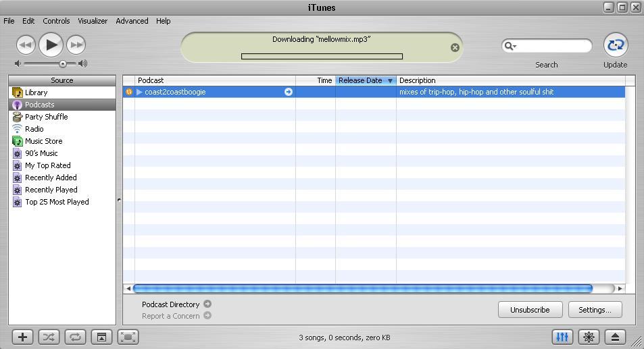Click the Previous track rewind button

pos(26,45)
